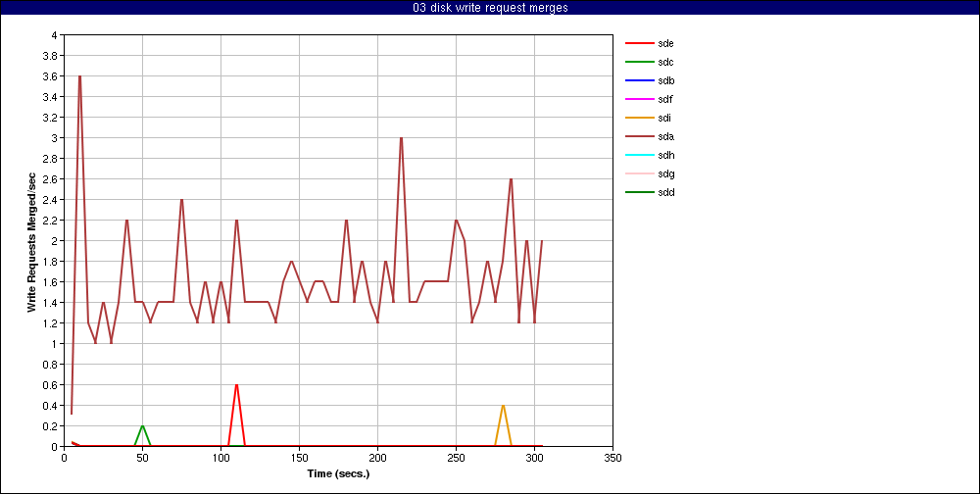Click the 'Write Requests Merged/sec' axis title

click(31, 241)
